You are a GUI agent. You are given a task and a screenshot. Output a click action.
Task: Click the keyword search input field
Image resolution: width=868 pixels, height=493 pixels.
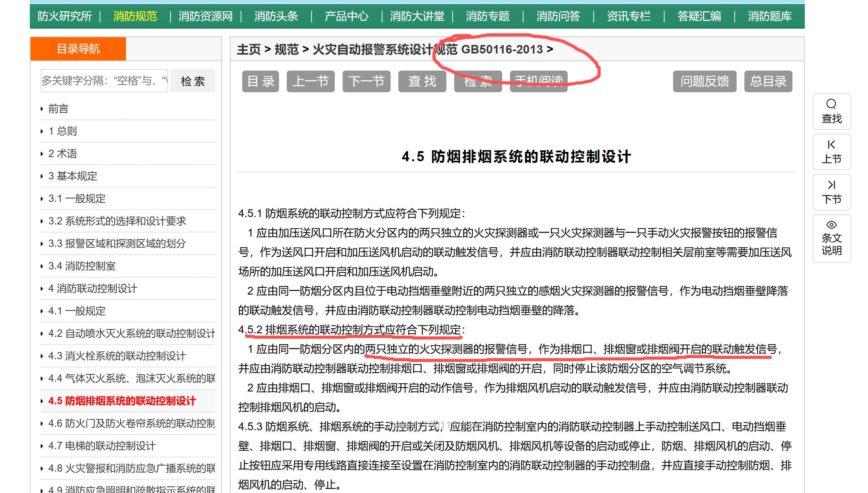104,81
